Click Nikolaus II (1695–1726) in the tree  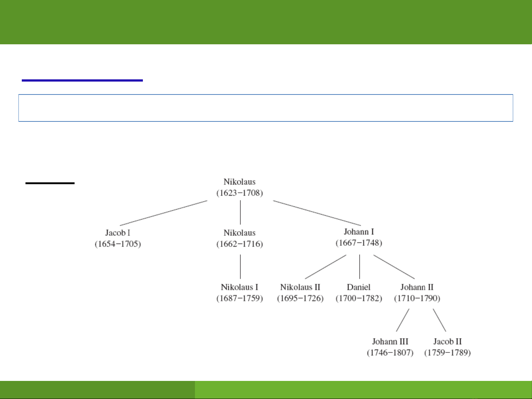(300, 293)
